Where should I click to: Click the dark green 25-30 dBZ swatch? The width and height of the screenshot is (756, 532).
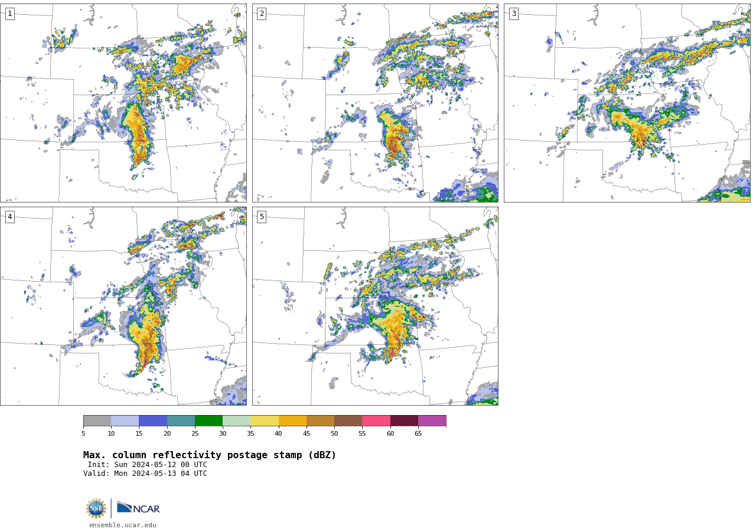(208, 420)
